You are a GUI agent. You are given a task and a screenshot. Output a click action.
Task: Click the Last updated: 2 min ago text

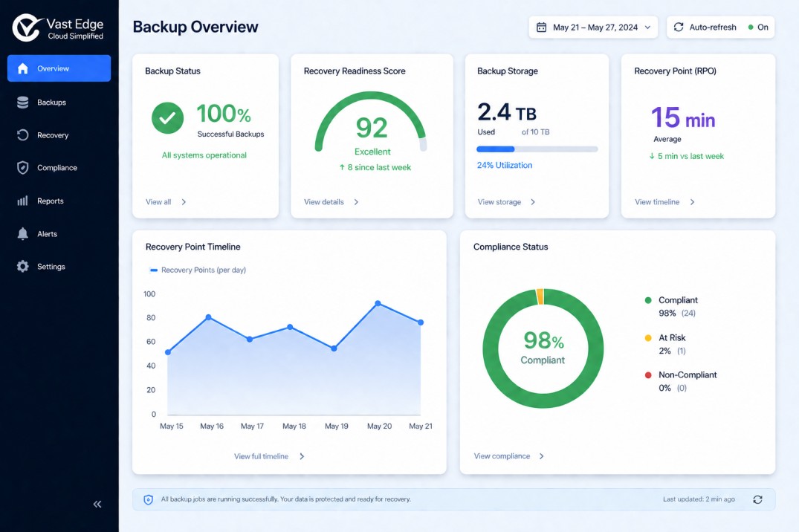point(699,499)
